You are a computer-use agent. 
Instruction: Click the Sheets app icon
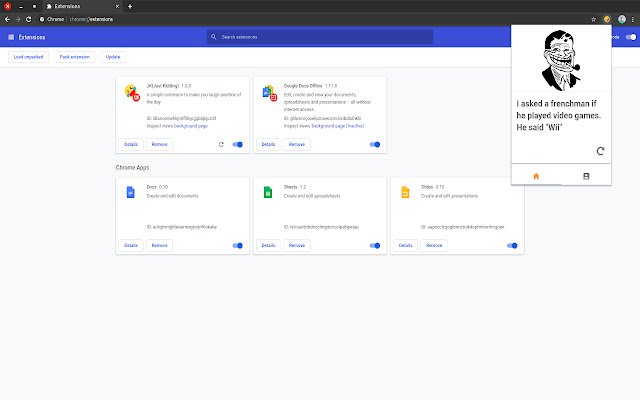[x=268, y=192]
